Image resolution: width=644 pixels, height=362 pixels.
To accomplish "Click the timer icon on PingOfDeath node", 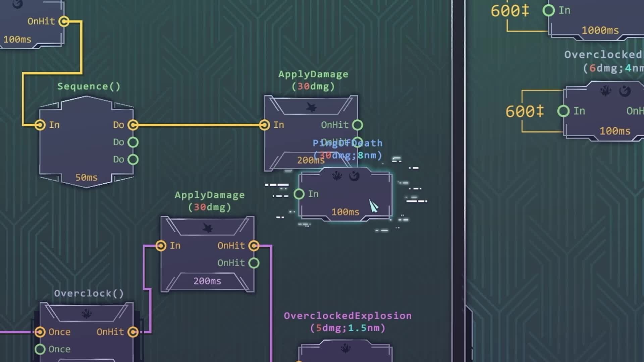I will click(354, 176).
